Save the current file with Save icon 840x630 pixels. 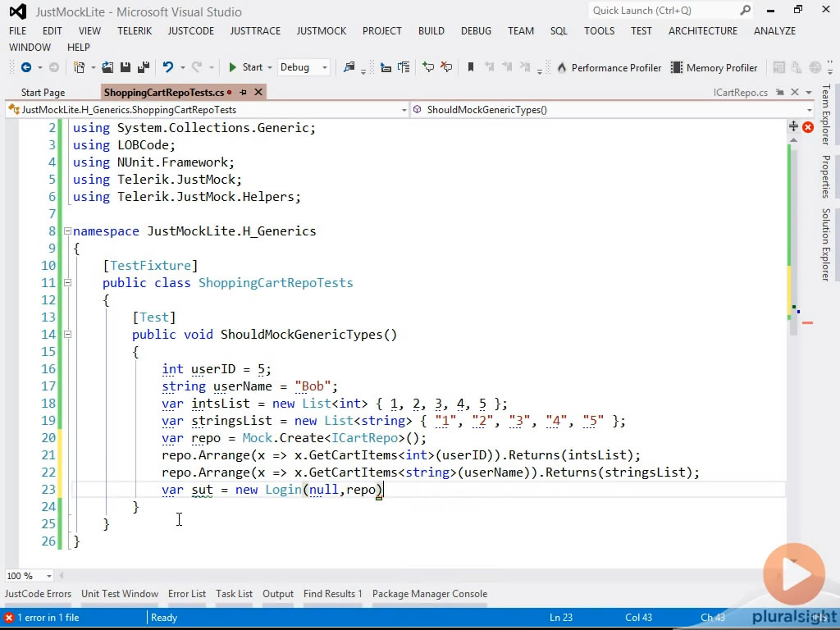tap(126, 67)
